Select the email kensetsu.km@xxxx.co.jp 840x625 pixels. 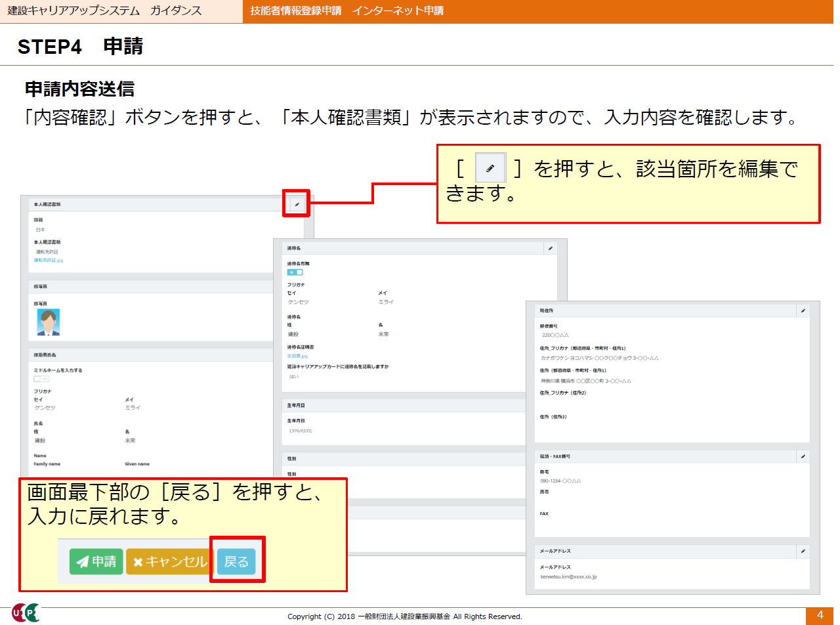(568, 576)
